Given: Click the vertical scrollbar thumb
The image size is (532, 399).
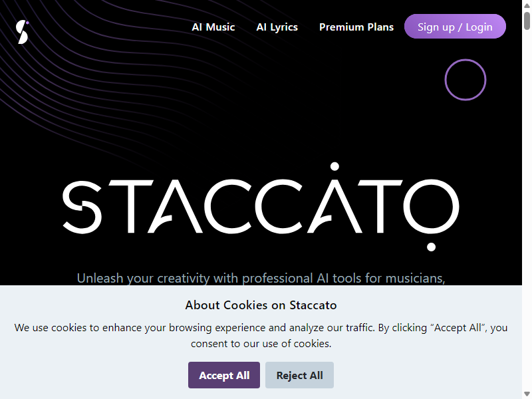Looking at the screenshot, I should [x=527, y=21].
